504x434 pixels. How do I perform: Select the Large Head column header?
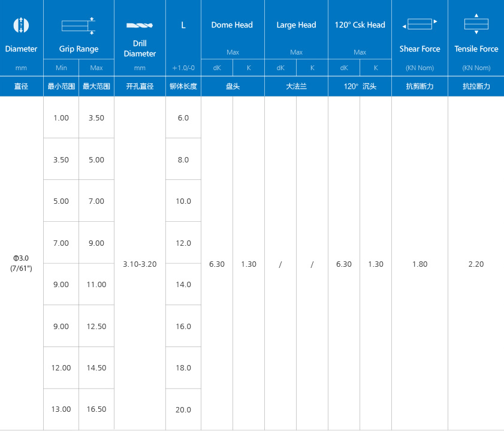296,25
